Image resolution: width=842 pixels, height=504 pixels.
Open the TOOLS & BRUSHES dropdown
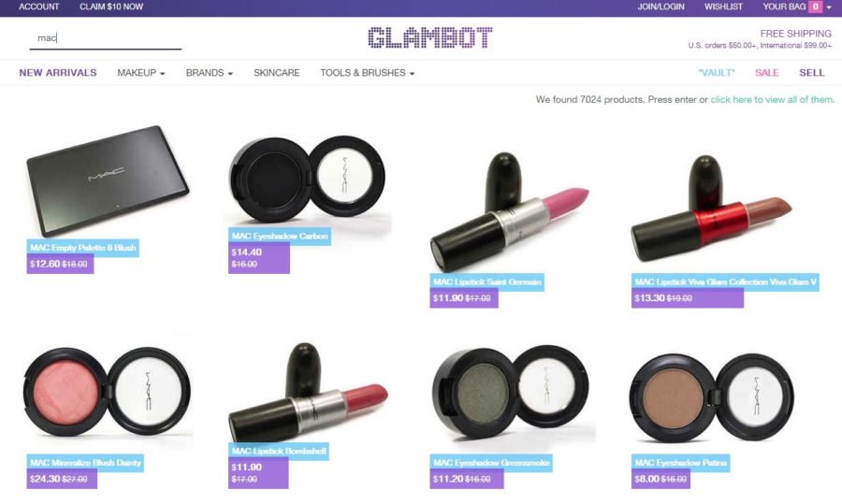click(368, 72)
